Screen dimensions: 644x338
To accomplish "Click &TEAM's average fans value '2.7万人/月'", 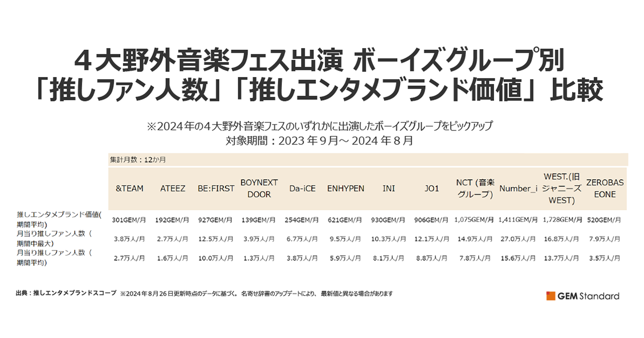I will (129, 258).
